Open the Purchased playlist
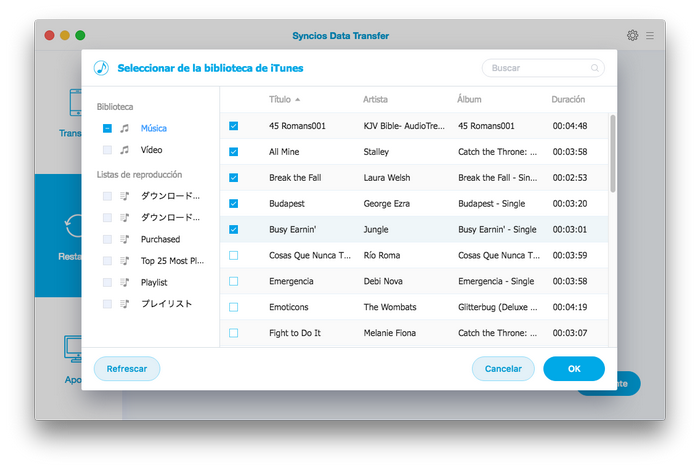 tap(160, 239)
